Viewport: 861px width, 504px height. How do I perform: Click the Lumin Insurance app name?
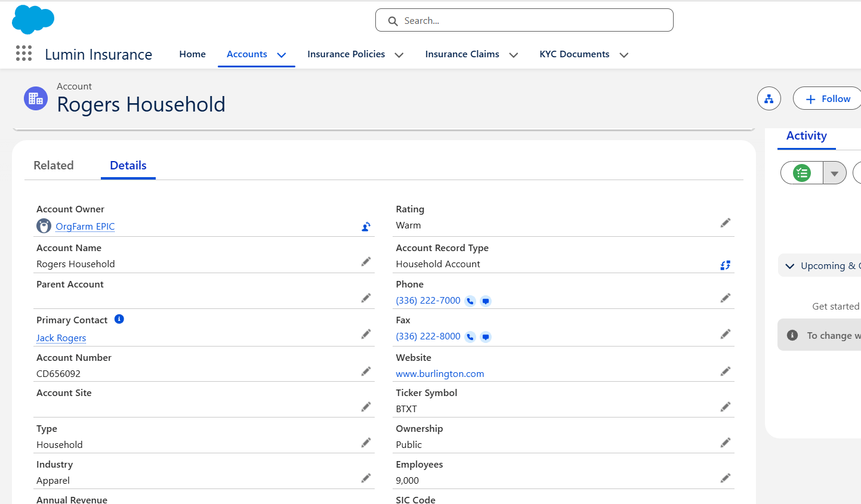pos(98,54)
